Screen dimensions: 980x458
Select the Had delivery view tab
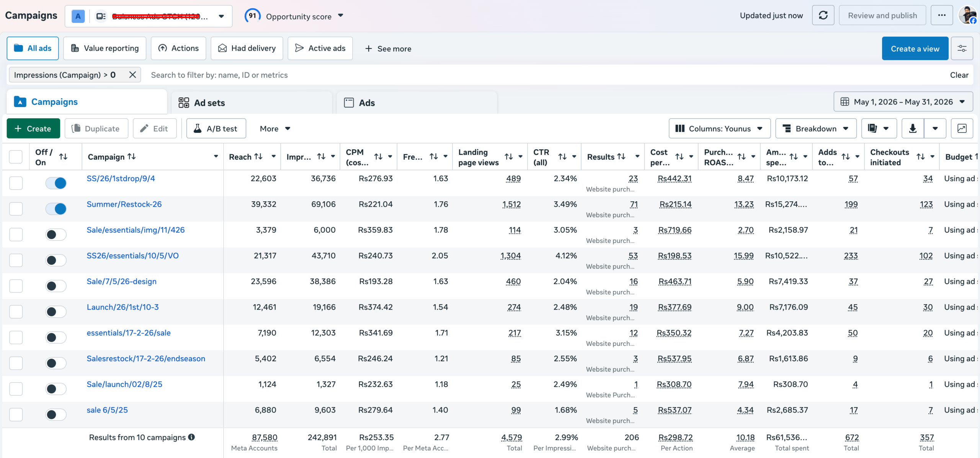pos(247,48)
